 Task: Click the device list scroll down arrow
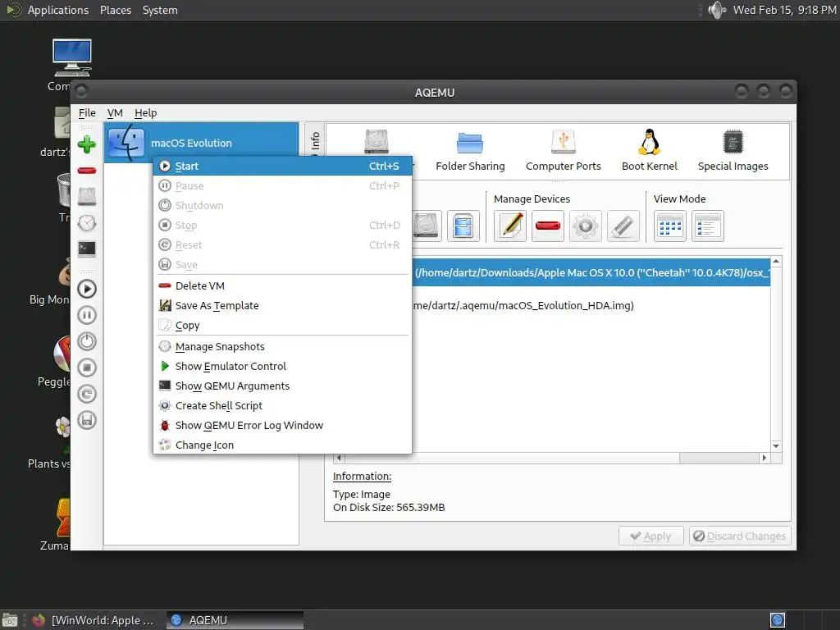[x=776, y=446]
